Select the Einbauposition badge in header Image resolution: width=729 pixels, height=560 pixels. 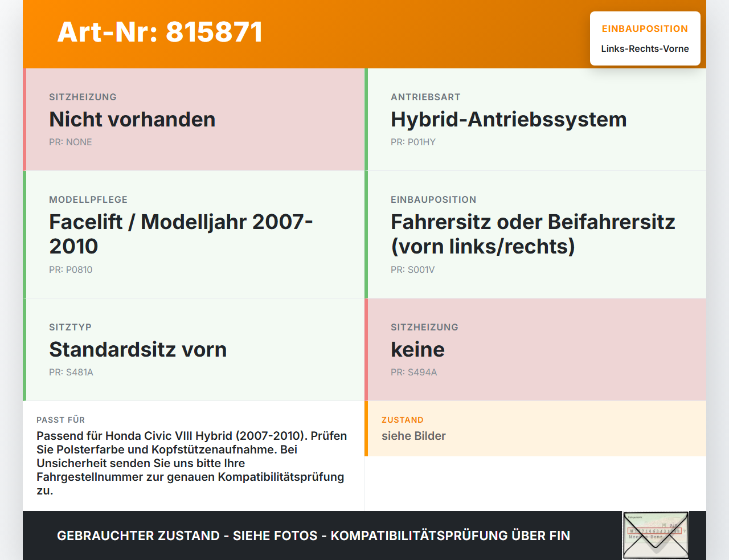645,39
